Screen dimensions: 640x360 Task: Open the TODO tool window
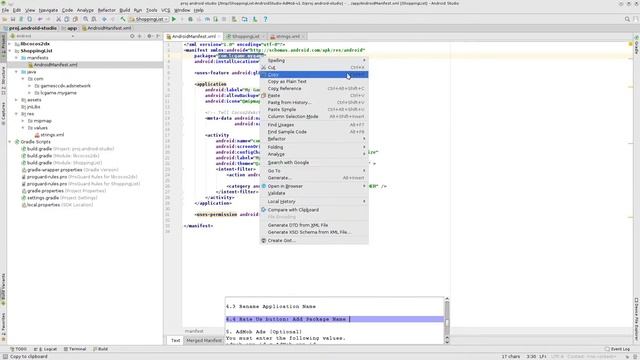coord(18,349)
